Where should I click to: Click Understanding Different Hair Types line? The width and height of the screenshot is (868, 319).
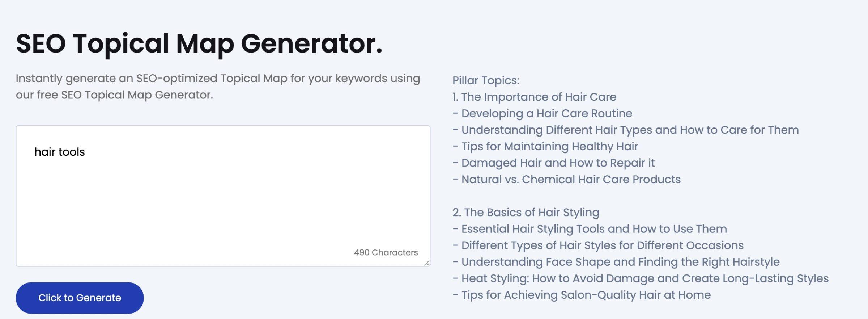pyautogui.click(x=625, y=130)
